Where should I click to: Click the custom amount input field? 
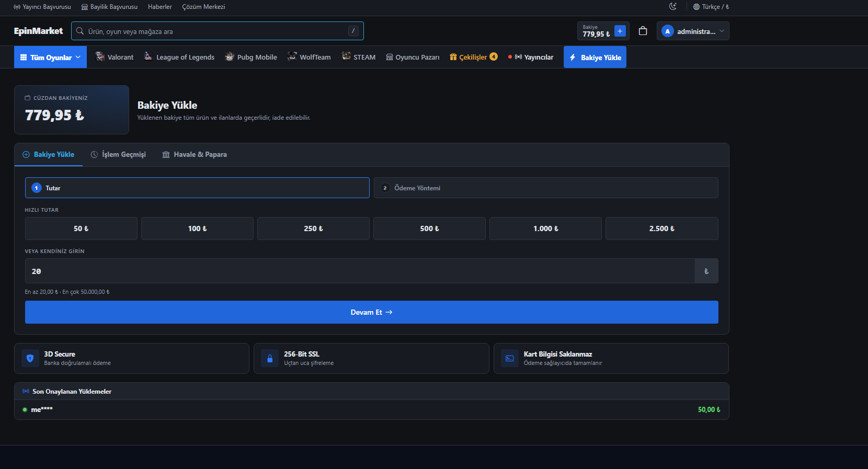360,271
